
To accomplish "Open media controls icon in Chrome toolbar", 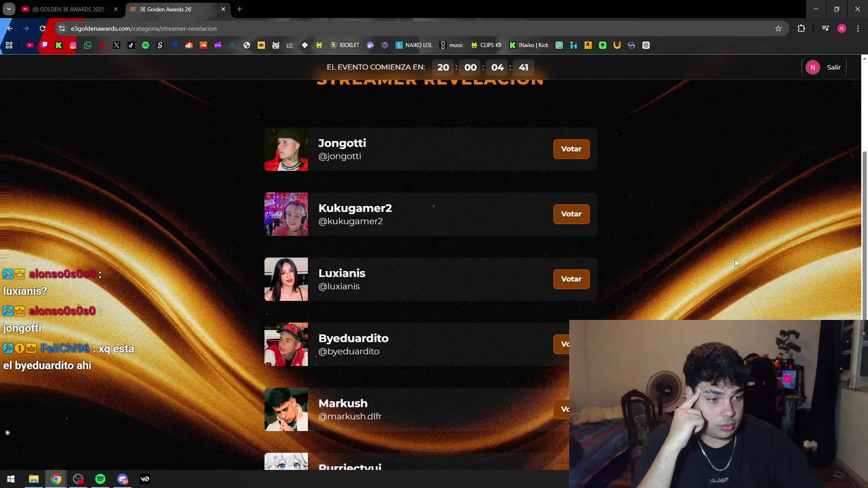I will click(x=825, y=28).
